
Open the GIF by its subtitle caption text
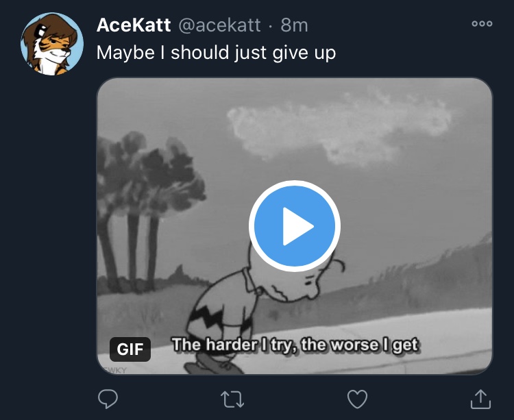click(x=295, y=345)
